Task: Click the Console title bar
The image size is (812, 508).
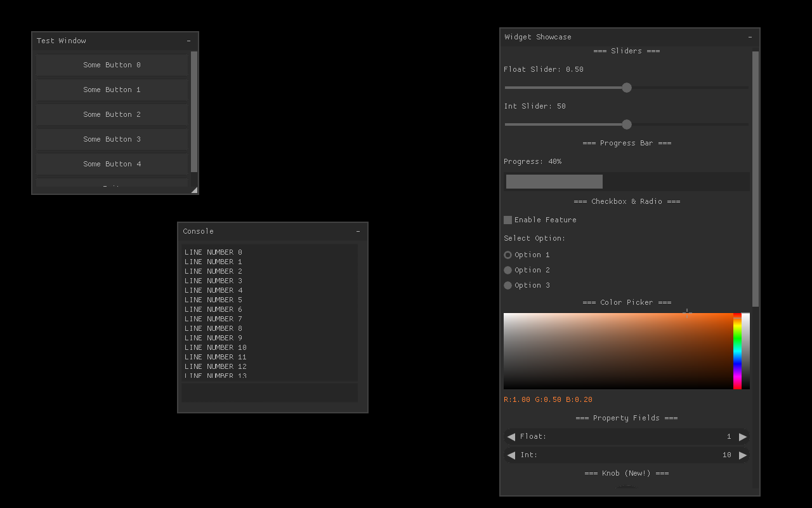Action: pos(273,231)
